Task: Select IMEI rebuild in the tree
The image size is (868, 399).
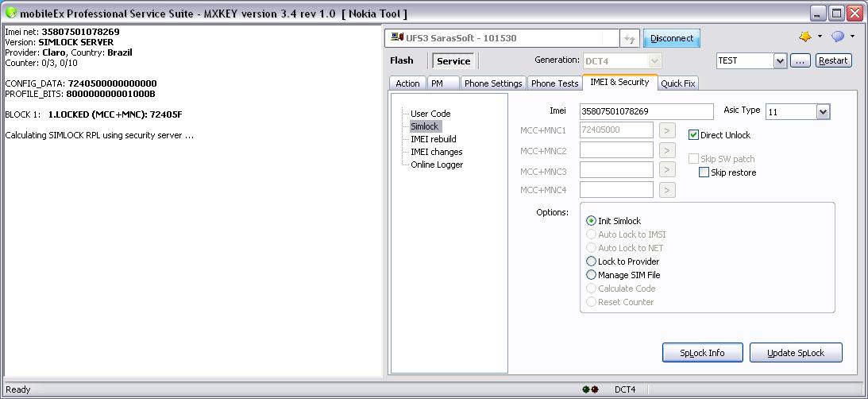Action: coord(433,139)
